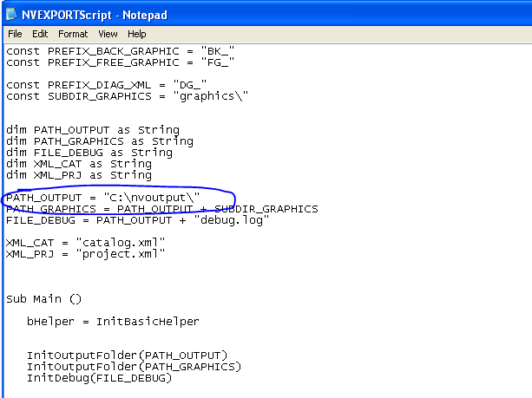Image resolution: width=532 pixels, height=398 pixels.
Task: Open the Edit menu
Action: tap(40, 34)
